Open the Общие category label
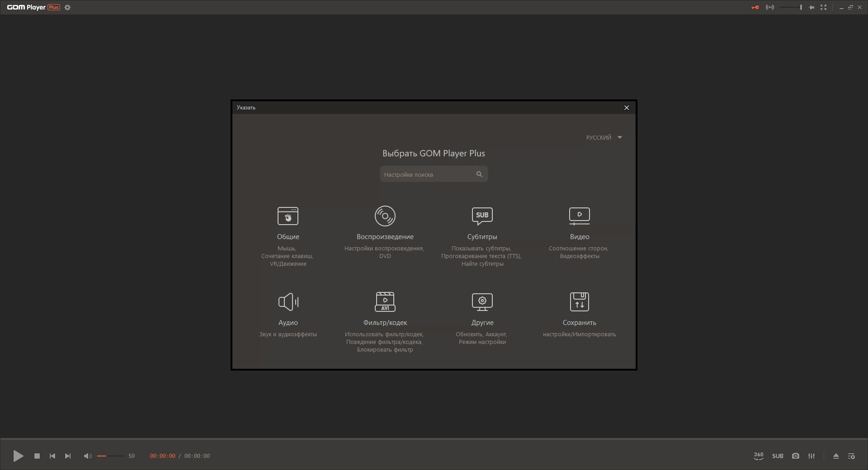 click(288, 237)
